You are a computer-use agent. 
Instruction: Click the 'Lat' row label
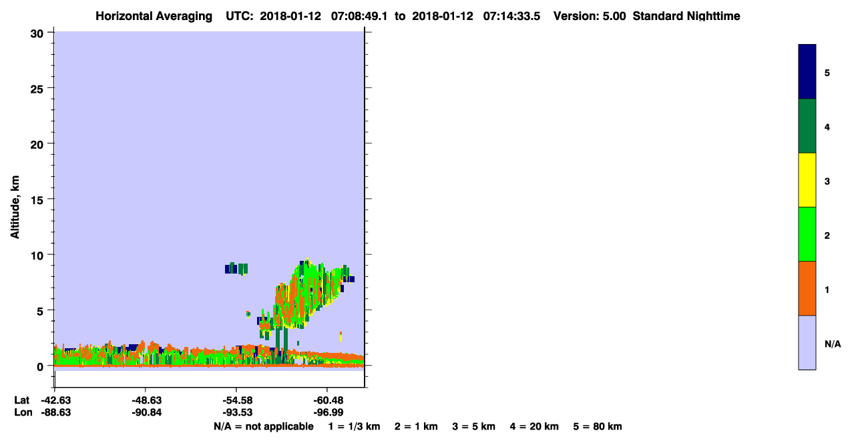[x=21, y=400]
